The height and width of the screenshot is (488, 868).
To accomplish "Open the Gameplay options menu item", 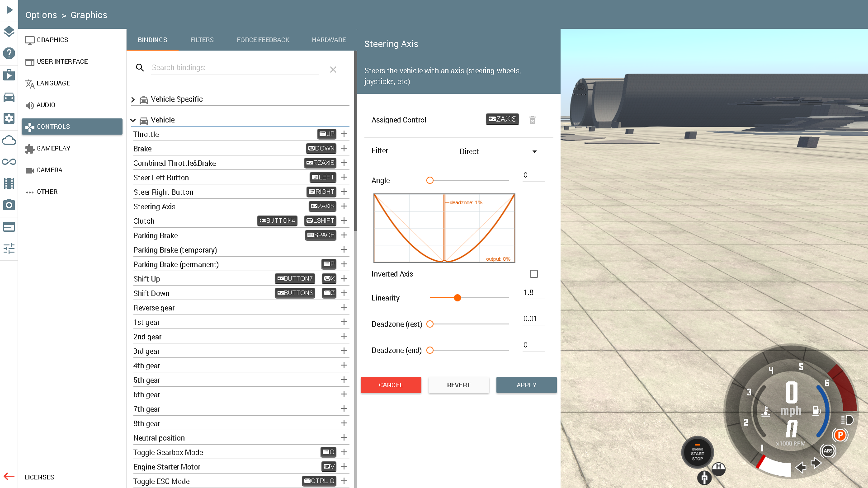I will click(53, 148).
